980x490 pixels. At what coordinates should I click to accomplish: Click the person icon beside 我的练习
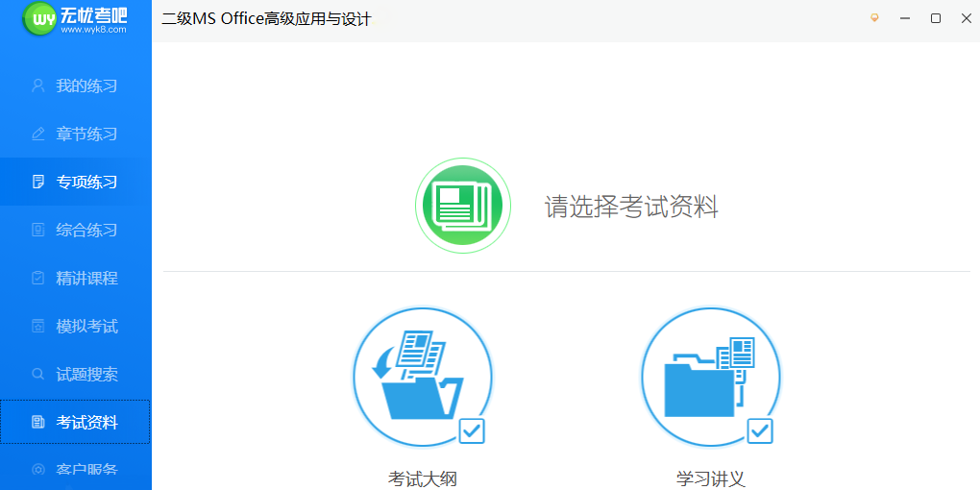[x=38, y=86]
